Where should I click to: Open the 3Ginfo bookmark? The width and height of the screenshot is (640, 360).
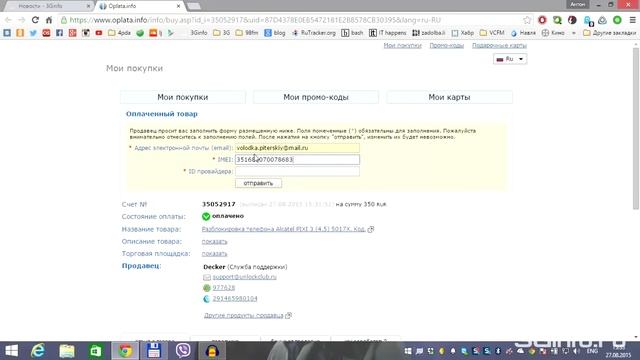point(199,33)
